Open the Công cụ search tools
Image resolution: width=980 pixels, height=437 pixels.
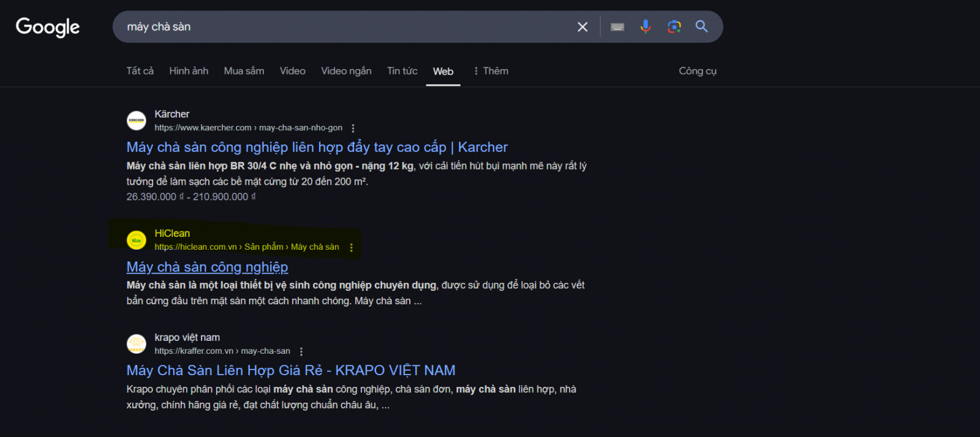698,71
